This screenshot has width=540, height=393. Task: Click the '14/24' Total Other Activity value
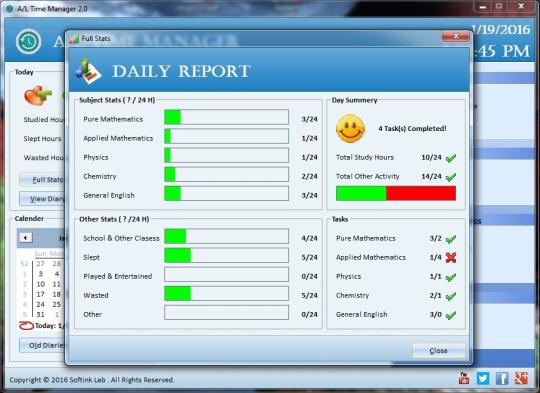tap(431, 176)
